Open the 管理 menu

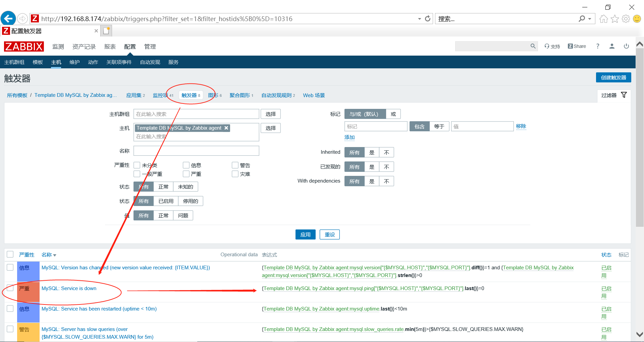pyautogui.click(x=150, y=47)
